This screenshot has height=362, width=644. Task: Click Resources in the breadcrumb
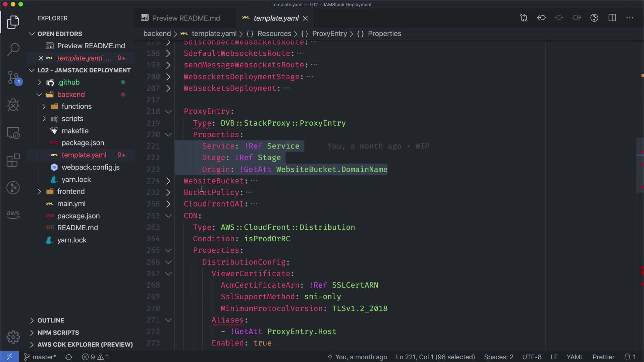coord(274,34)
